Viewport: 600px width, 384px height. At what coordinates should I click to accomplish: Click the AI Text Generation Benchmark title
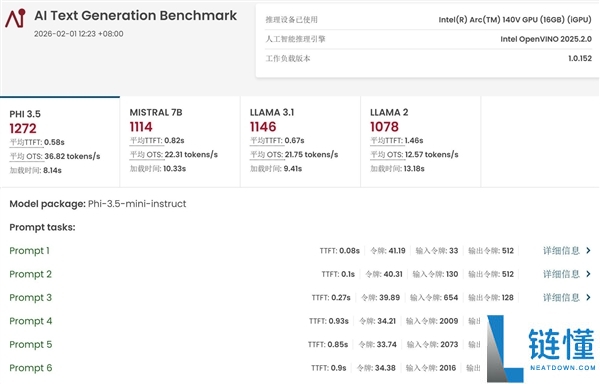(135, 16)
